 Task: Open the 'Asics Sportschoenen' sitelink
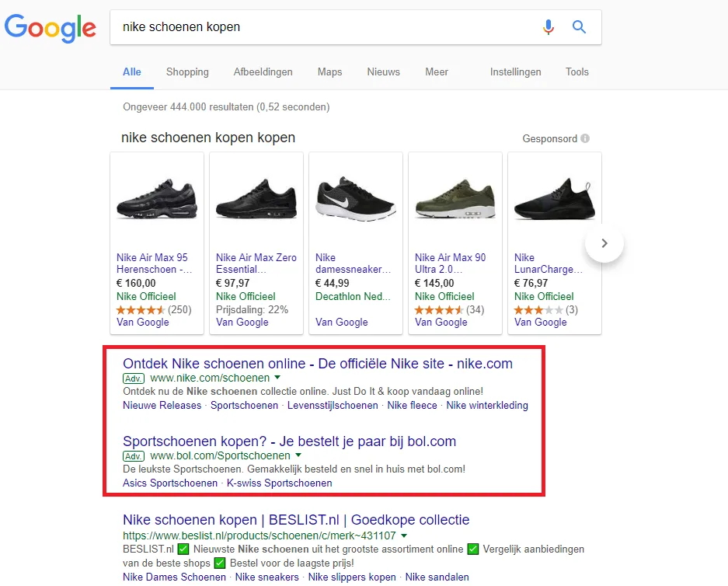(x=170, y=483)
